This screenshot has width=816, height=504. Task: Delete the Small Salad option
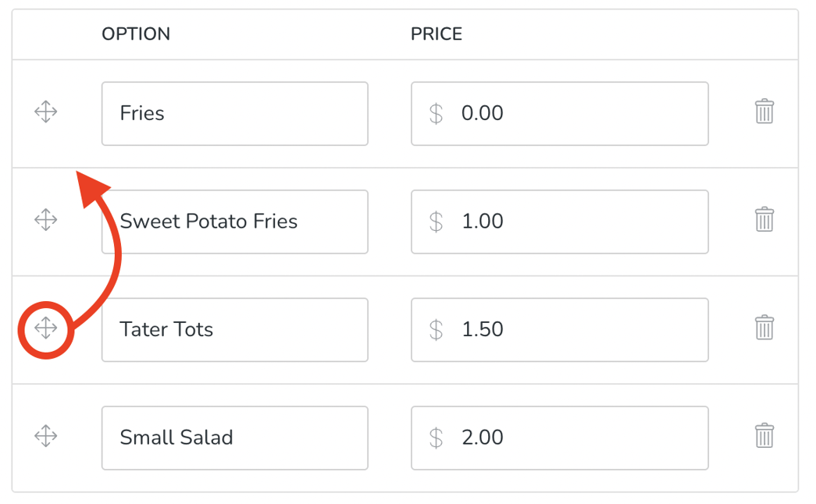764,437
